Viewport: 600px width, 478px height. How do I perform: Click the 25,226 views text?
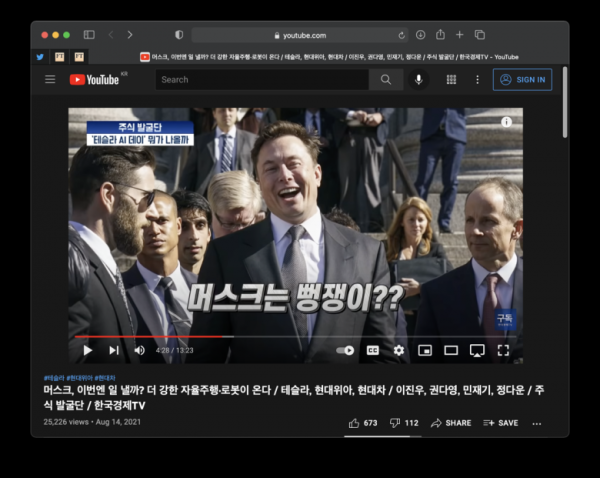[x=66, y=422]
